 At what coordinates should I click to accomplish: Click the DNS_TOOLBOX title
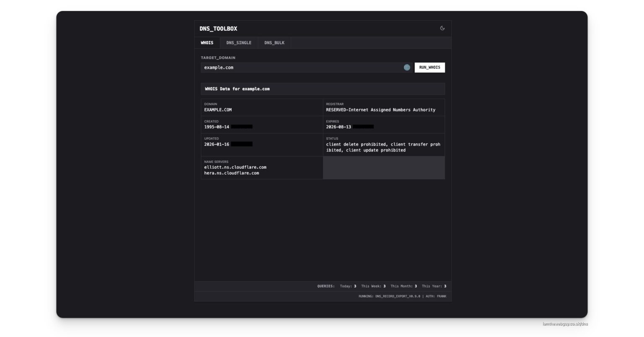click(218, 29)
